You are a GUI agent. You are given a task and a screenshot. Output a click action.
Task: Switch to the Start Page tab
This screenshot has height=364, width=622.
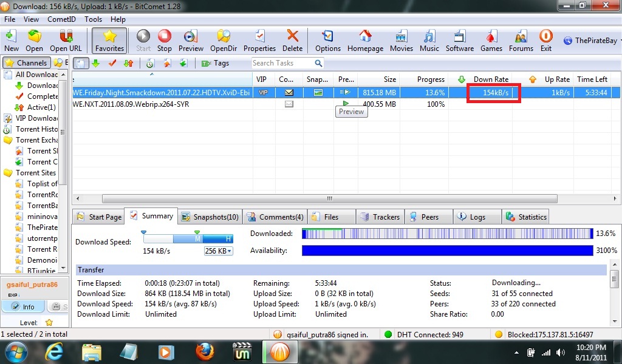pos(99,217)
